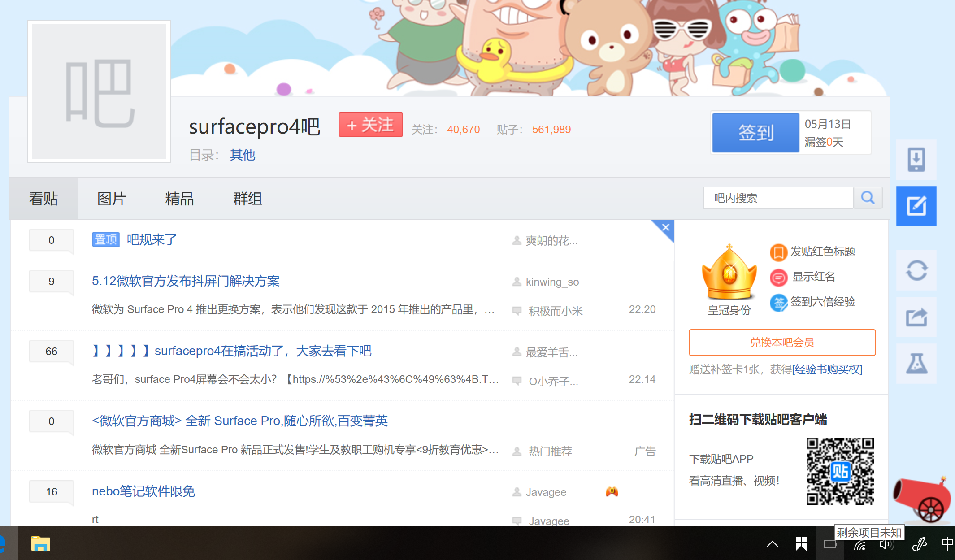Click the blue sign-in experience icon
955x560 pixels.
coord(778,303)
